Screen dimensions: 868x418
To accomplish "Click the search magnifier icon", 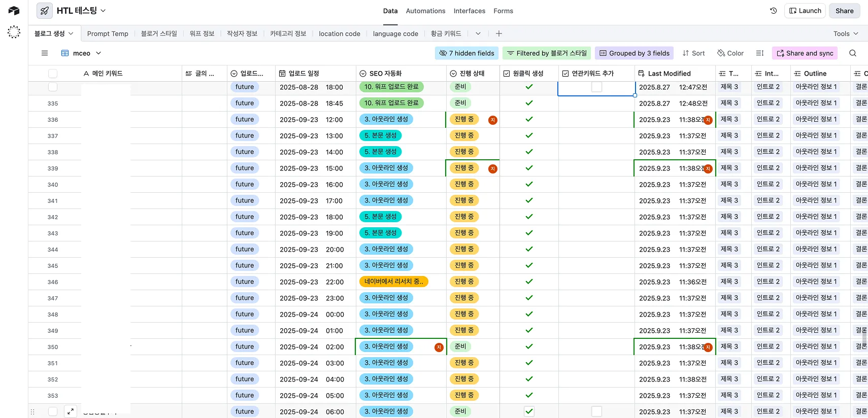I will [x=852, y=53].
